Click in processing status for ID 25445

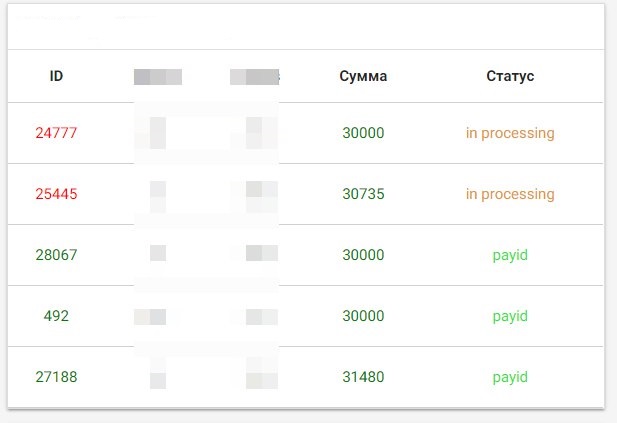tap(510, 194)
